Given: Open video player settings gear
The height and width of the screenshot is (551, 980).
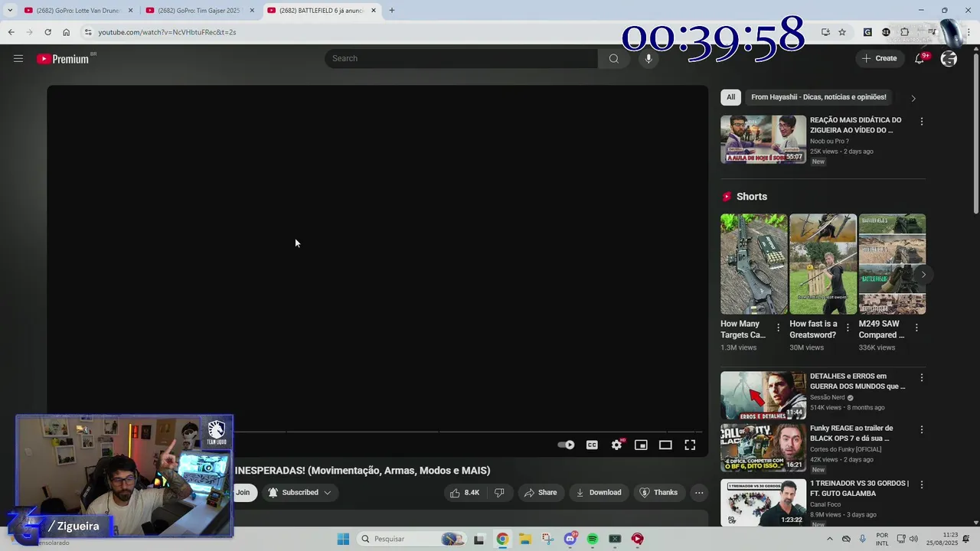Looking at the screenshot, I should pos(616,445).
